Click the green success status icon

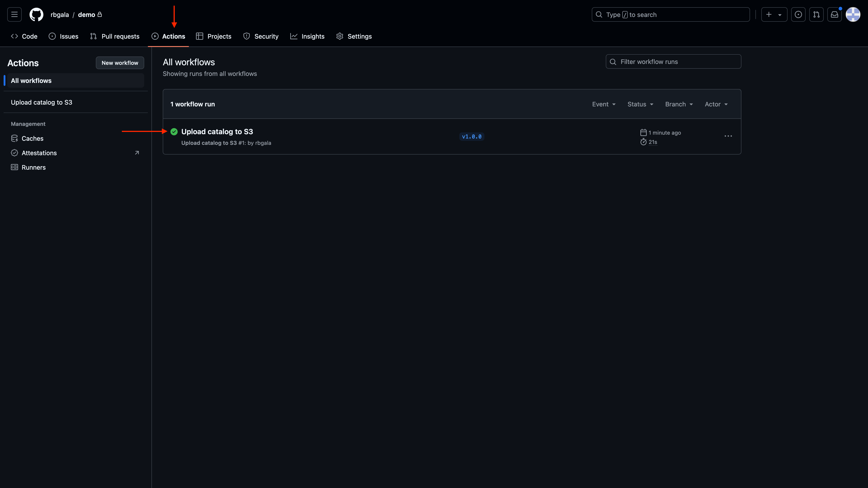(174, 132)
